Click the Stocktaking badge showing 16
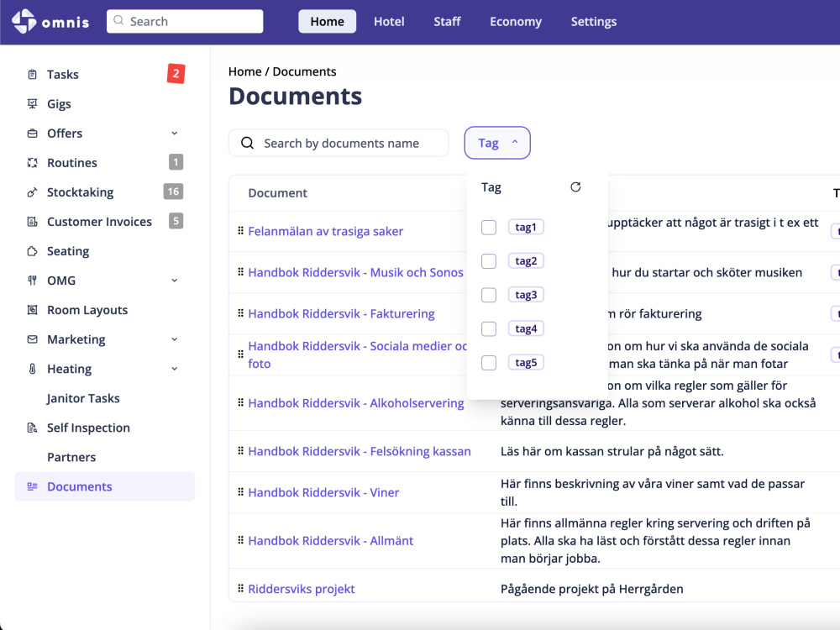This screenshot has height=630, width=840. [x=173, y=192]
